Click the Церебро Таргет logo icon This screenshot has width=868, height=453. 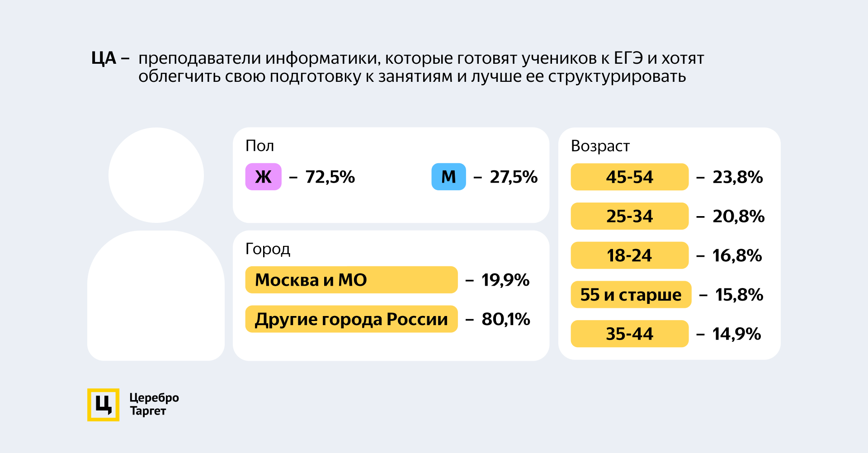pyautogui.click(x=103, y=405)
